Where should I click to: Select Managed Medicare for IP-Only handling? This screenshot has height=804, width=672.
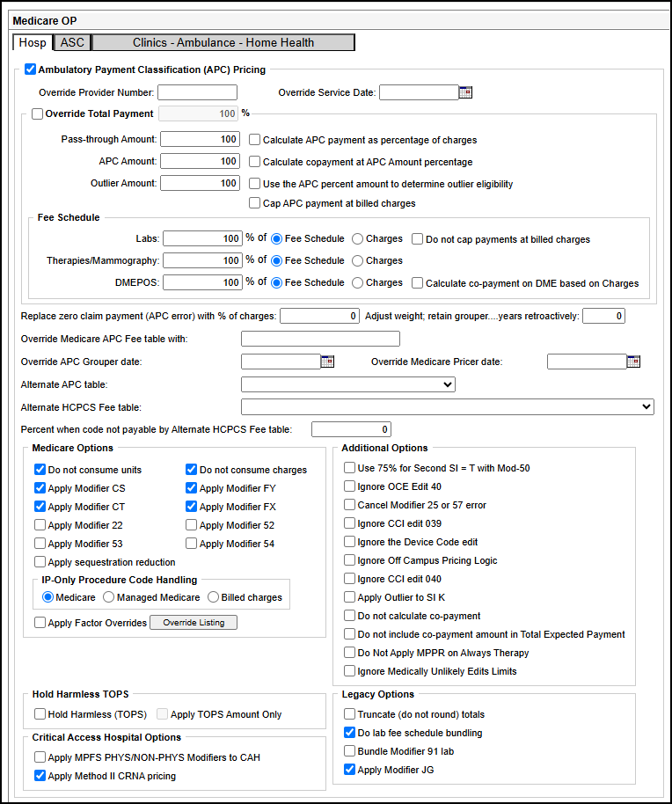[x=109, y=597]
